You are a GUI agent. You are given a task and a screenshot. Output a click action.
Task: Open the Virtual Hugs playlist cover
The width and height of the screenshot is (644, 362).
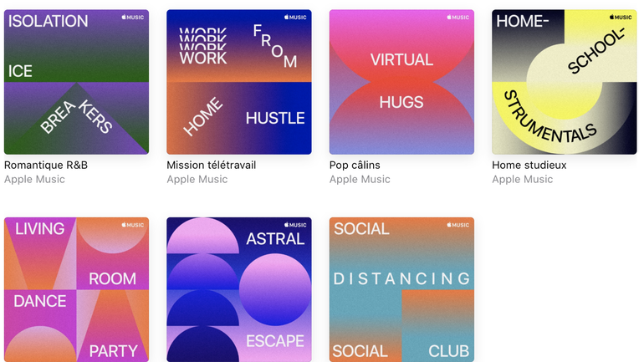(x=401, y=82)
